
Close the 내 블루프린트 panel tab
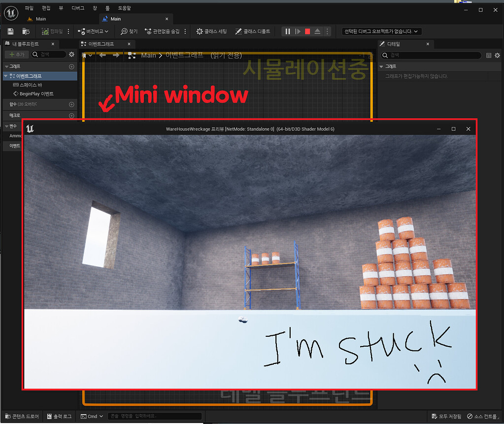[53, 44]
